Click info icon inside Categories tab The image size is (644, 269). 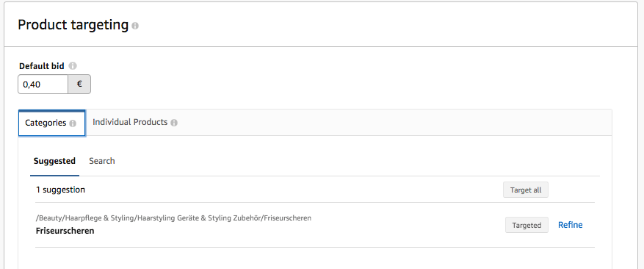(x=73, y=123)
